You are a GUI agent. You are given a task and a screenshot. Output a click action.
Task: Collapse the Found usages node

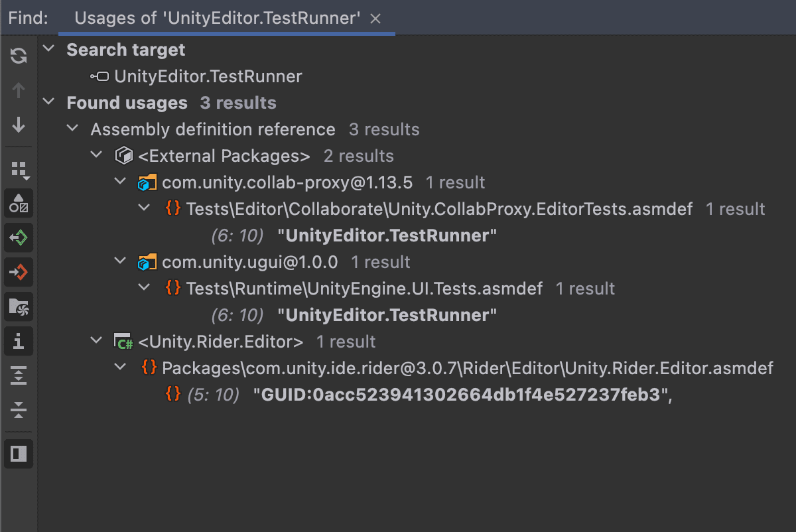pyautogui.click(x=49, y=103)
